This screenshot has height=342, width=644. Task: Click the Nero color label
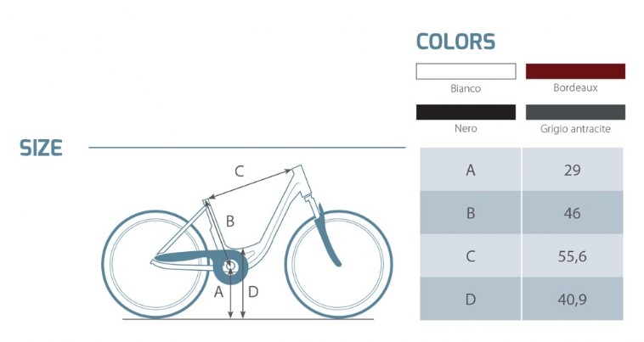(x=466, y=129)
